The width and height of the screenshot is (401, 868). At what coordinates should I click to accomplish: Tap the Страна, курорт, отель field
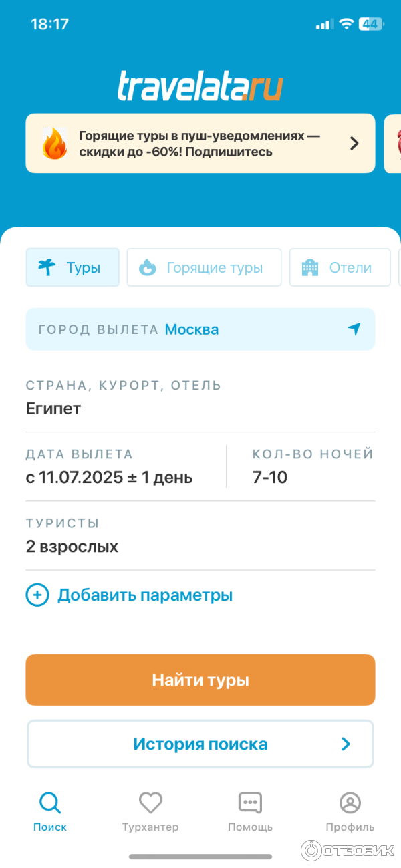coord(199,398)
